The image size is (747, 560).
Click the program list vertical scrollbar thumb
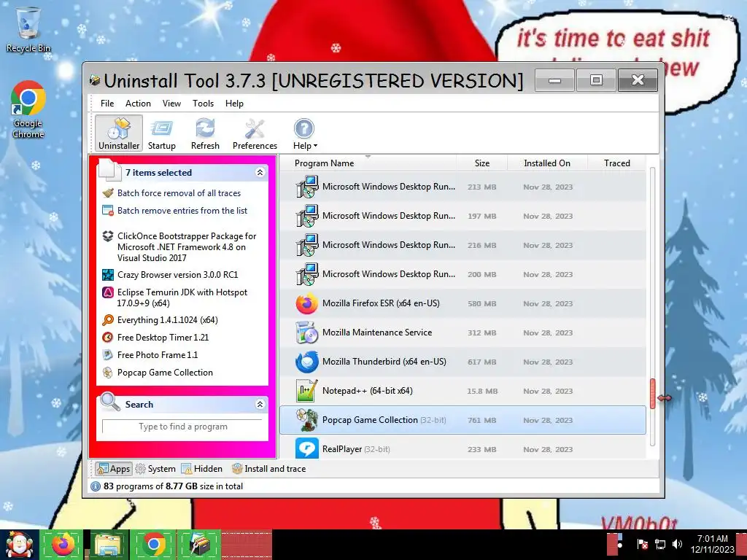[x=653, y=393]
